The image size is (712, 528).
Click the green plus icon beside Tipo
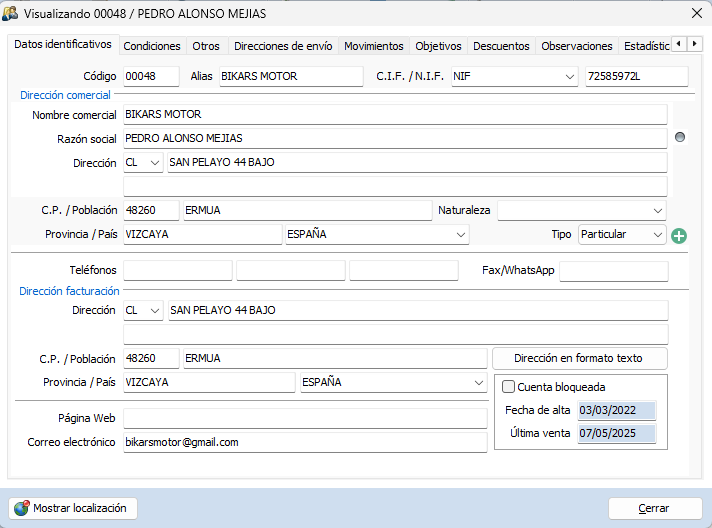[680, 236]
